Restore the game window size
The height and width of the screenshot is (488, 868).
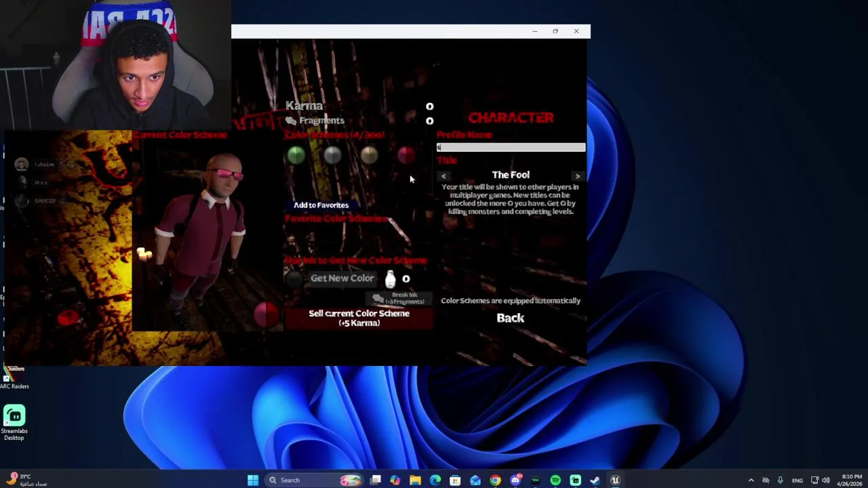click(555, 31)
